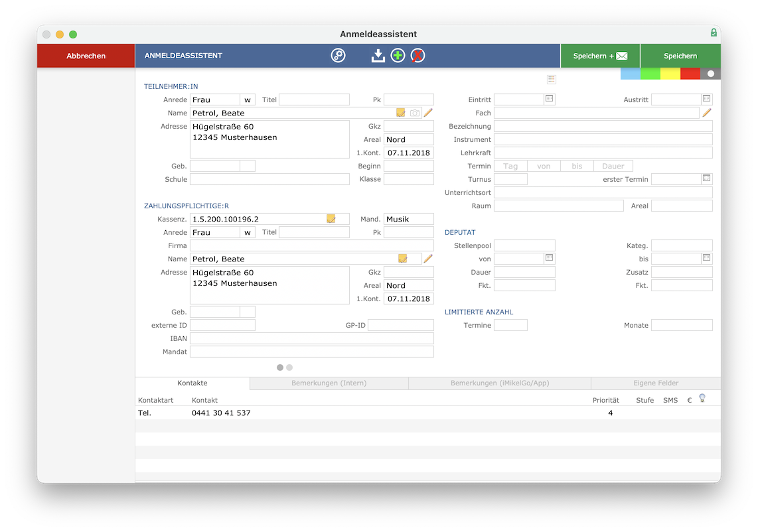The image size is (758, 532).
Task: Click the GP-ID field
Action: [401, 325]
